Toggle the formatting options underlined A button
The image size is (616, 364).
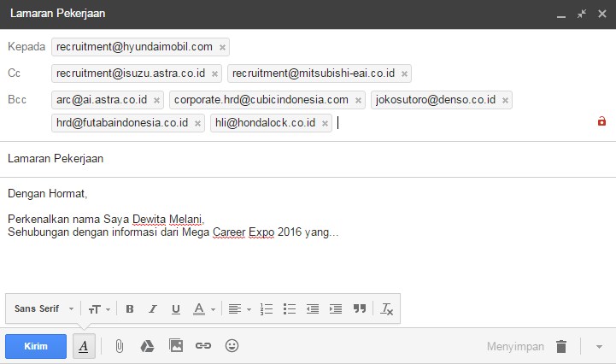(x=84, y=346)
